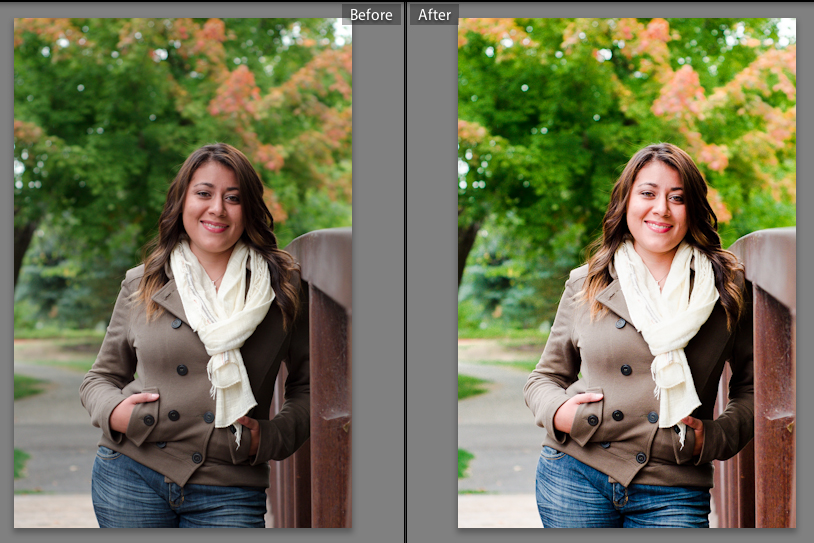
Task: Click the white scarf in the Before photo
Action: 220,310
